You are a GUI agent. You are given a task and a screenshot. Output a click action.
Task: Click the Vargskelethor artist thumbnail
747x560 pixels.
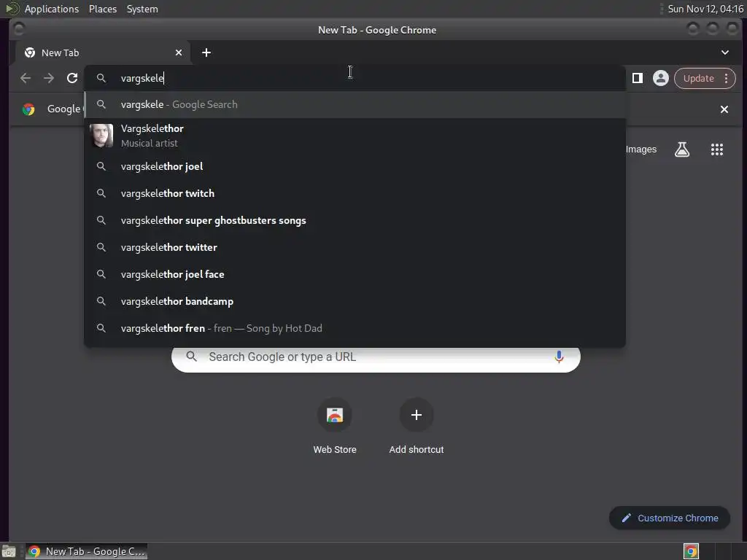pos(101,136)
